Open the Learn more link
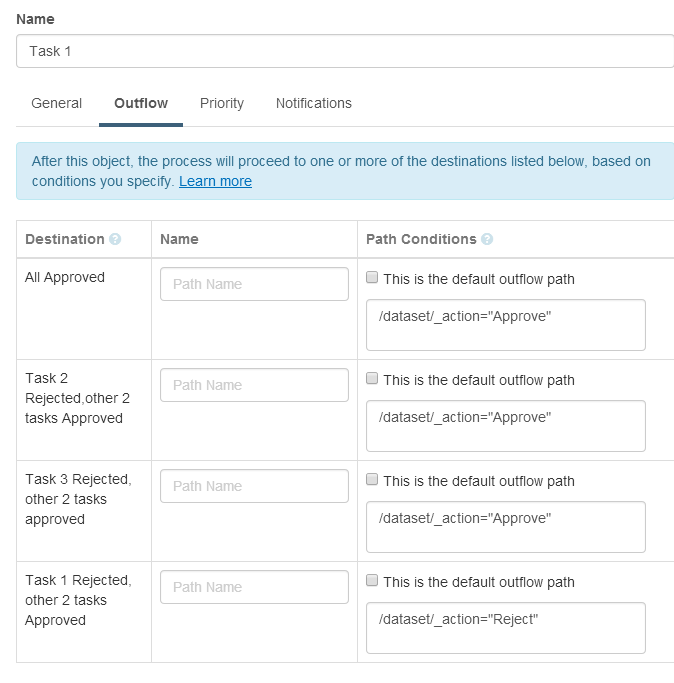 point(215,181)
